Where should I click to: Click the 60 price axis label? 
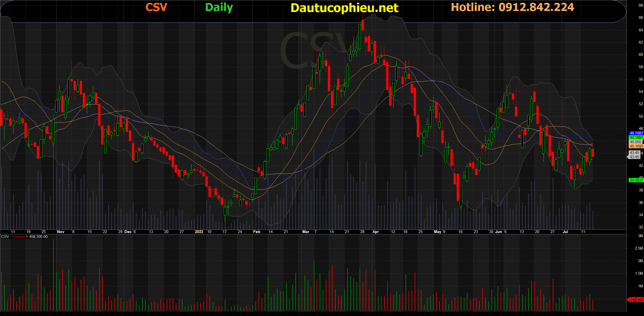click(641, 55)
